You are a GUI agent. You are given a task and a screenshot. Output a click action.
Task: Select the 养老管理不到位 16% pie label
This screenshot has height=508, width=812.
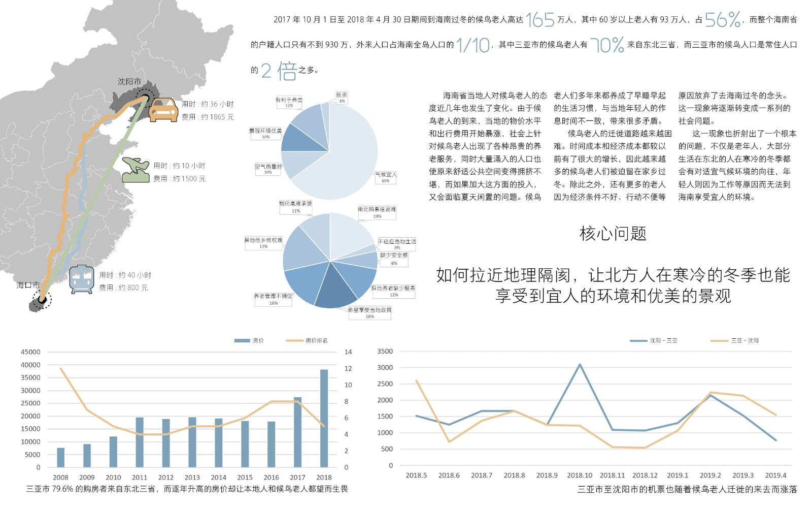pyautogui.click(x=273, y=299)
